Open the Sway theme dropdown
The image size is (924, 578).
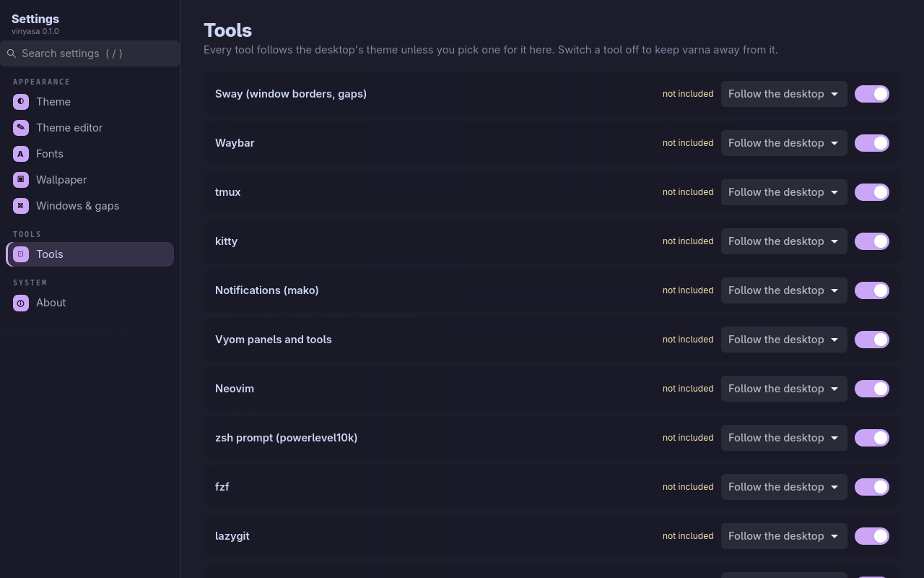pyautogui.click(x=784, y=94)
